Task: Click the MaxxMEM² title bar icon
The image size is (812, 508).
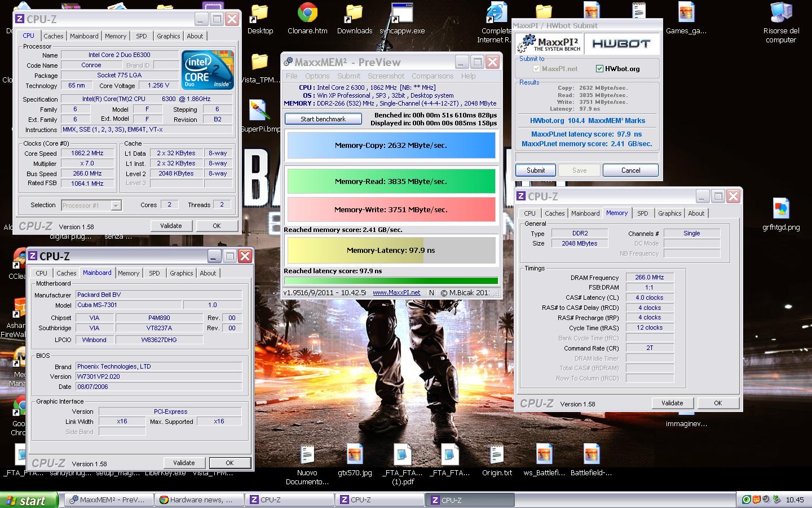Action: point(288,62)
